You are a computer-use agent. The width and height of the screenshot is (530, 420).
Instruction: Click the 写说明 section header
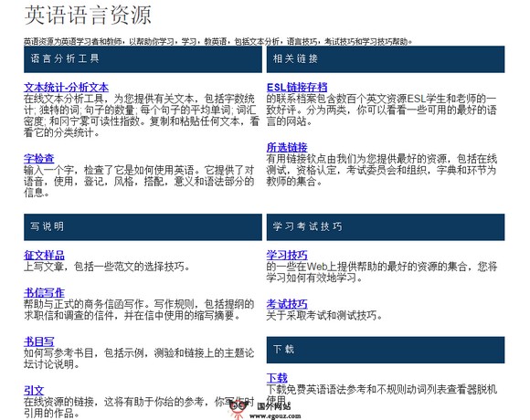tap(143, 226)
